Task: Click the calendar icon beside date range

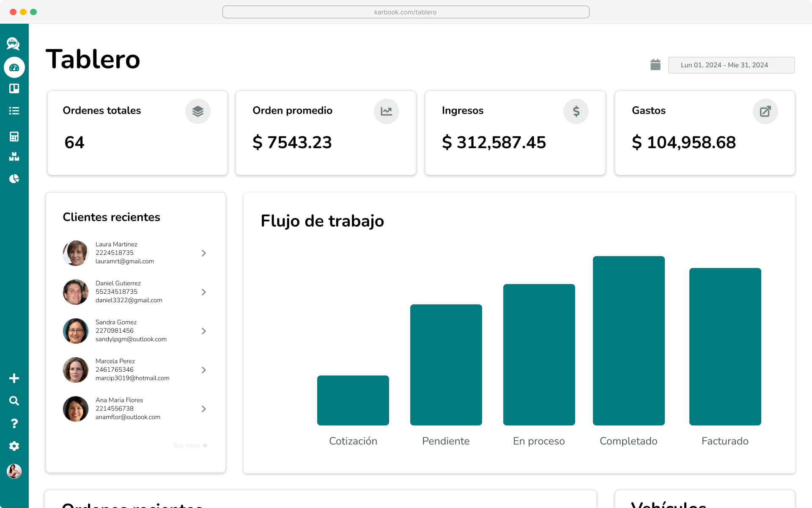Action: pyautogui.click(x=655, y=65)
